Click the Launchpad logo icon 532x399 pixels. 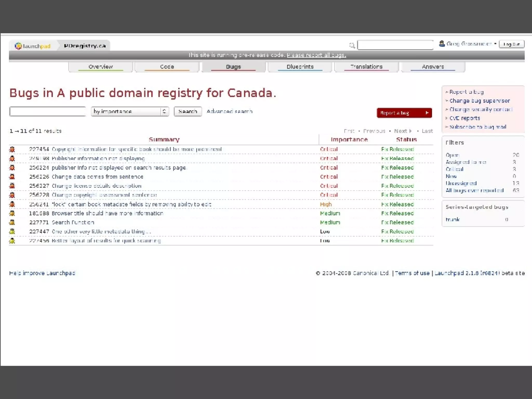pos(18,46)
